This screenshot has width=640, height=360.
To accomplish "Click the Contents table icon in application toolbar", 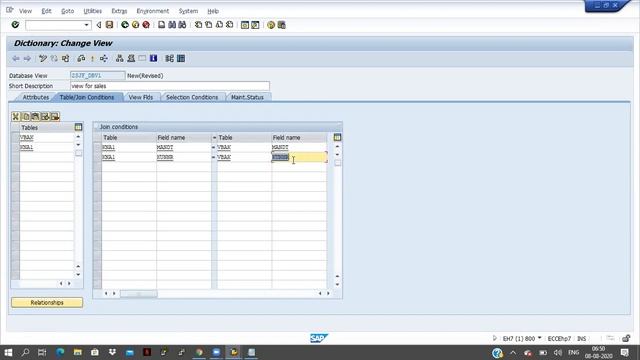I will coord(181,58).
